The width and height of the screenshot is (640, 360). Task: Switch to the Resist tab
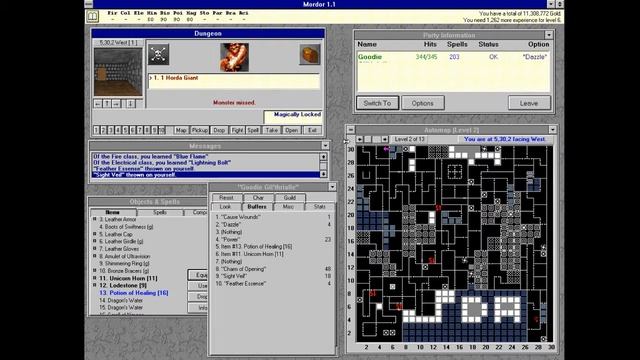pyautogui.click(x=226, y=198)
